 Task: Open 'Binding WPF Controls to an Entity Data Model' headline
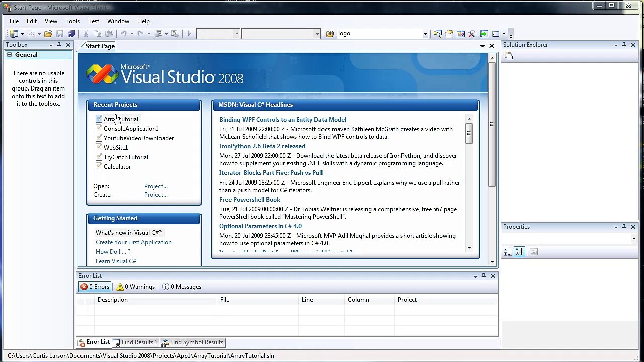(x=282, y=120)
